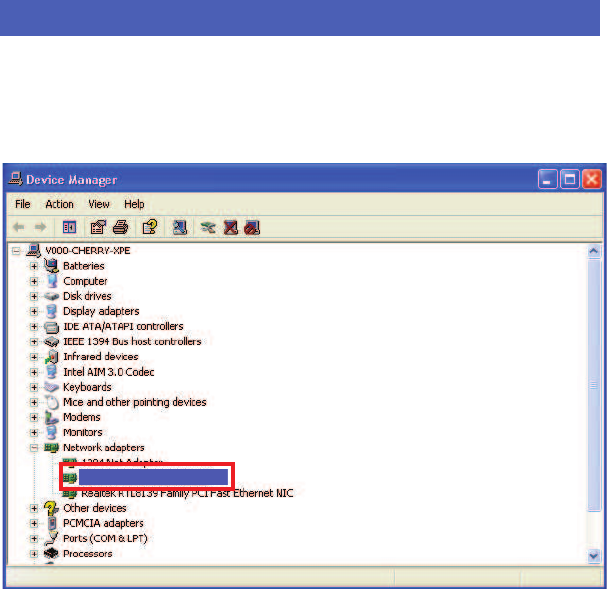Click the Keyboards category icon

[x=51, y=387]
